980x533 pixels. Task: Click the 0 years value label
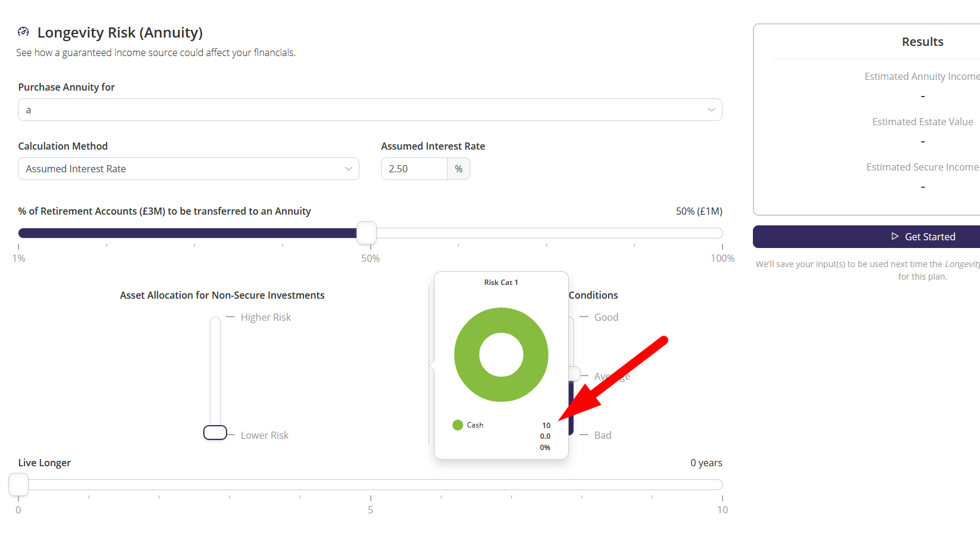click(706, 463)
